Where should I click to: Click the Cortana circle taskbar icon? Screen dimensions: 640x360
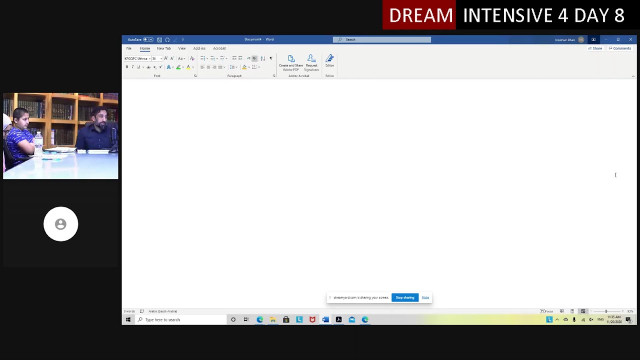click(x=233, y=320)
